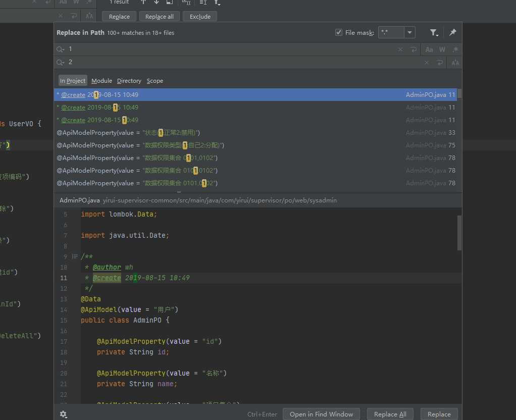Click Preserve Case icon in editor replace bar
The height and width of the screenshot is (420, 516).
pos(89,16)
